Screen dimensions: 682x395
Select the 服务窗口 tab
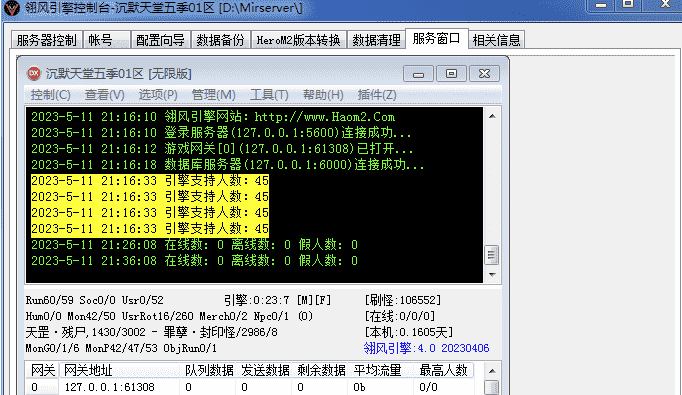click(x=436, y=38)
